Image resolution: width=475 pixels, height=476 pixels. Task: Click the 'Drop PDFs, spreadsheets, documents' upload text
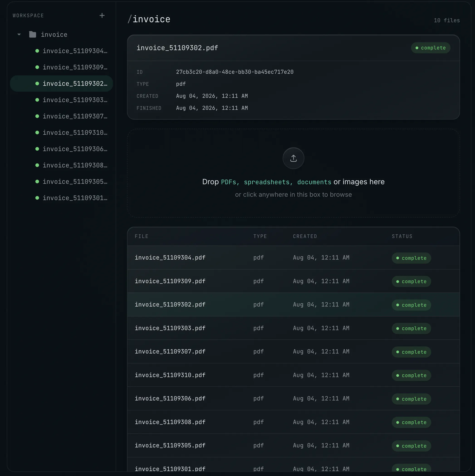click(293, 182)
